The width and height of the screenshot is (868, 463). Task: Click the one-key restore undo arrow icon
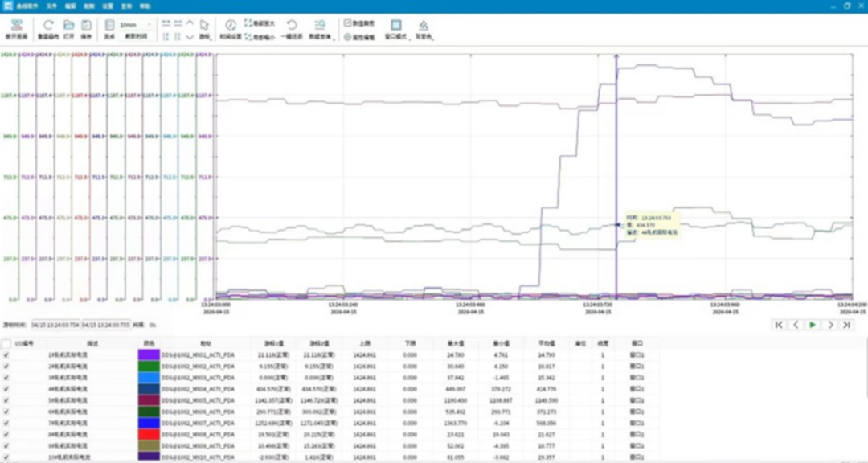(292, 25)
